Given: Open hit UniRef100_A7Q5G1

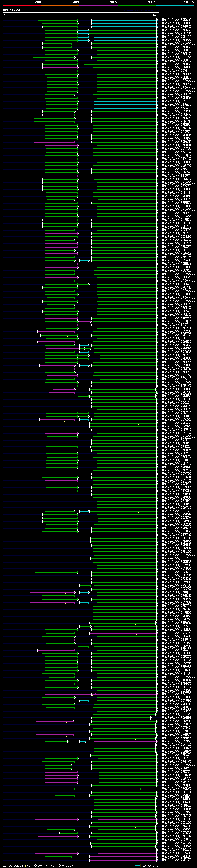Looking at the screenshot, I should tap(177, 30).
